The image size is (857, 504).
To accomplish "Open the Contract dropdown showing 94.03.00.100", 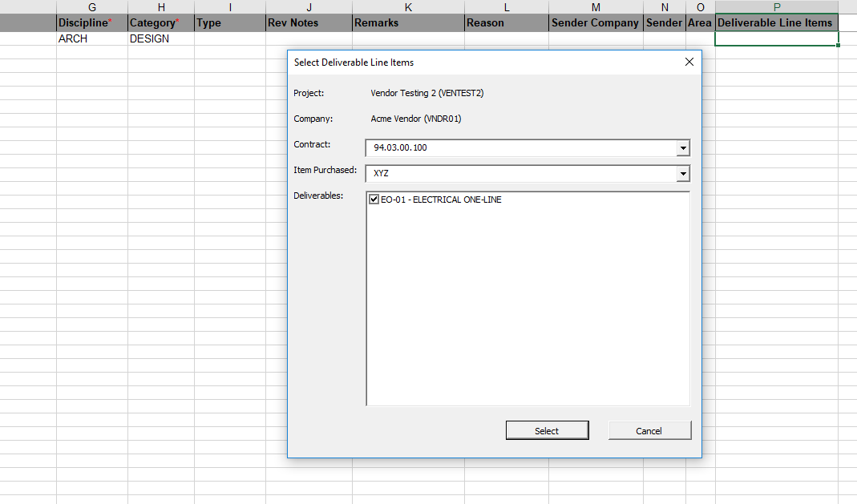I will (683, 147).
